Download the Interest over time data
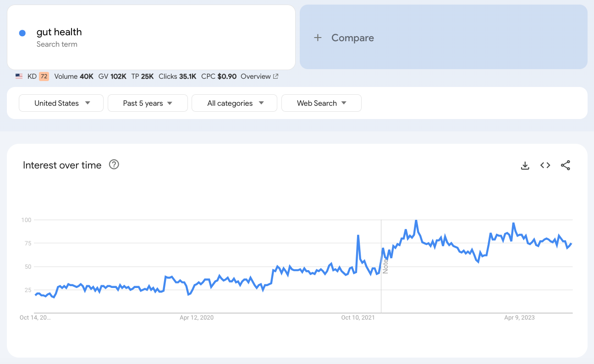Image resolution: width=594 pixels, height=364 pixels. [x=525, y=165]
